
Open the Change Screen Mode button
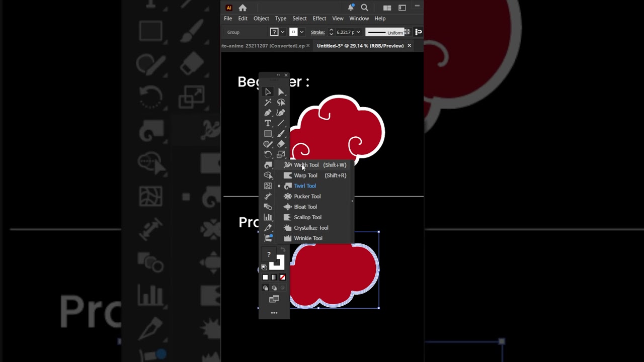(274, 299)
